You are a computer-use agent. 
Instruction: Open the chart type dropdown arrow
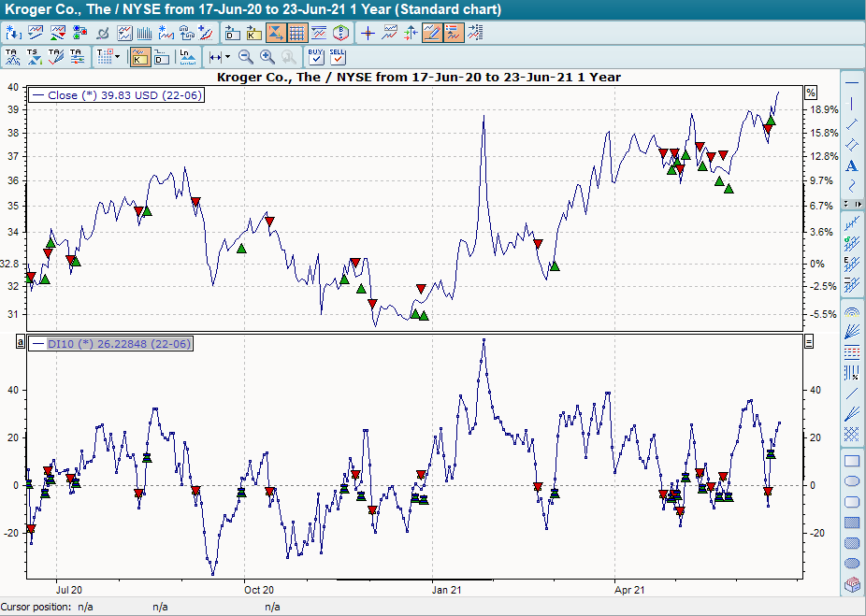tap(117, 57)
